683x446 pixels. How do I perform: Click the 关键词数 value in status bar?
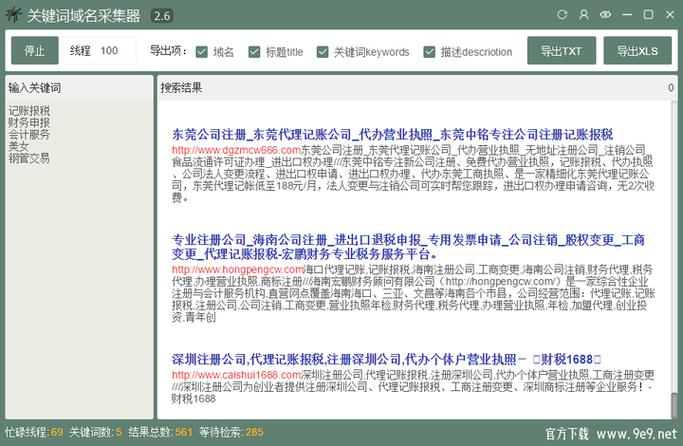(118, 432)
